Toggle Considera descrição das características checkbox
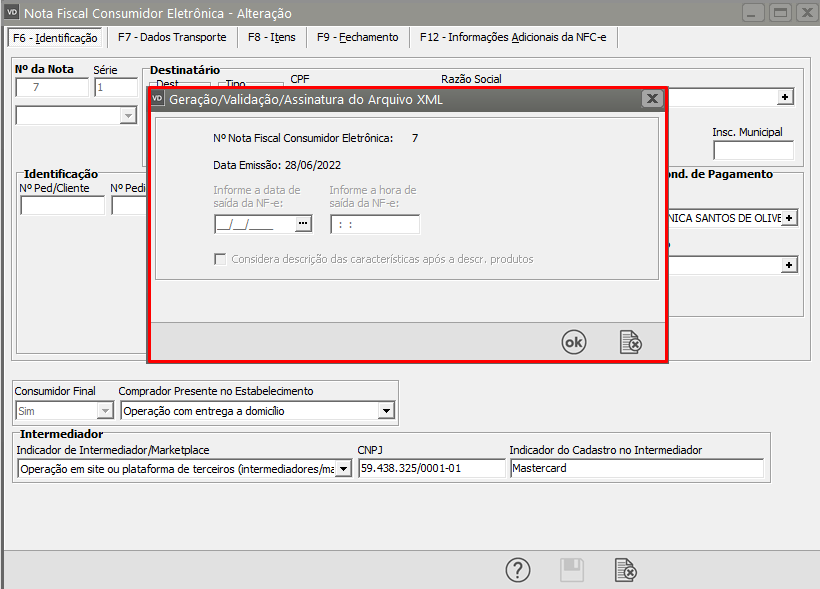The height and width of the screenshot is (589, 820). coord(221,259)
